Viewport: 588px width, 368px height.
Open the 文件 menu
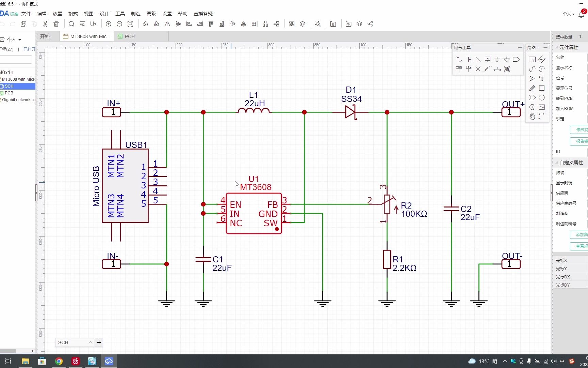tap(26, 14)
